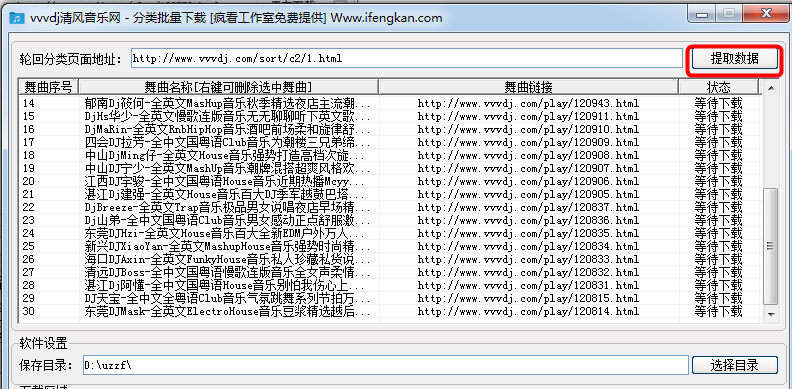This screenshot has width=792, height=389.
Task: Click link ending play/120910.html
Action: coord(528,129)
